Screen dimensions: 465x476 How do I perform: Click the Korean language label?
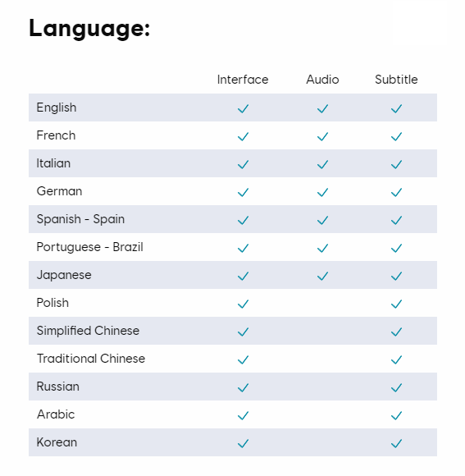pyautogui.click(x=57, y=442)
